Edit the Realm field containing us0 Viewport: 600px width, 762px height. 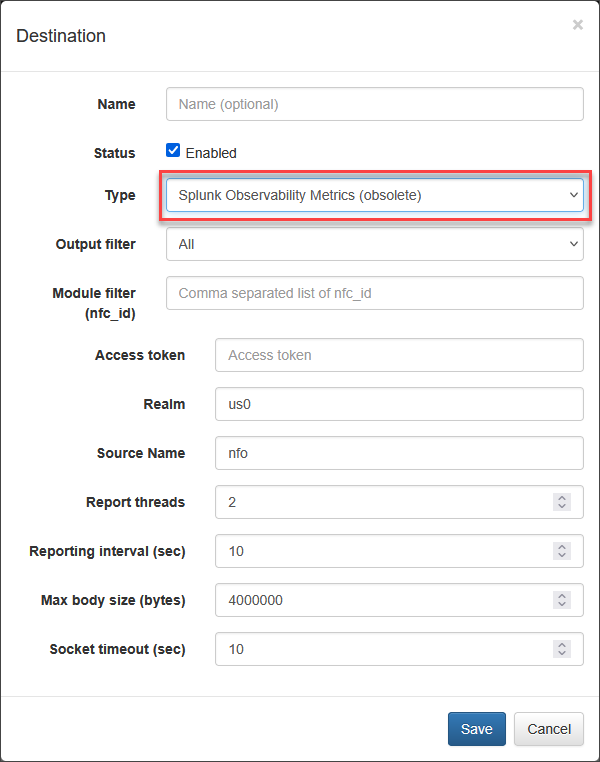coord(399,404)
